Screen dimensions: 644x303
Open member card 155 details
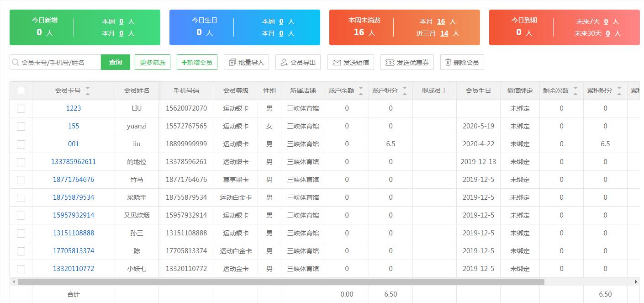tap(73, 126)
